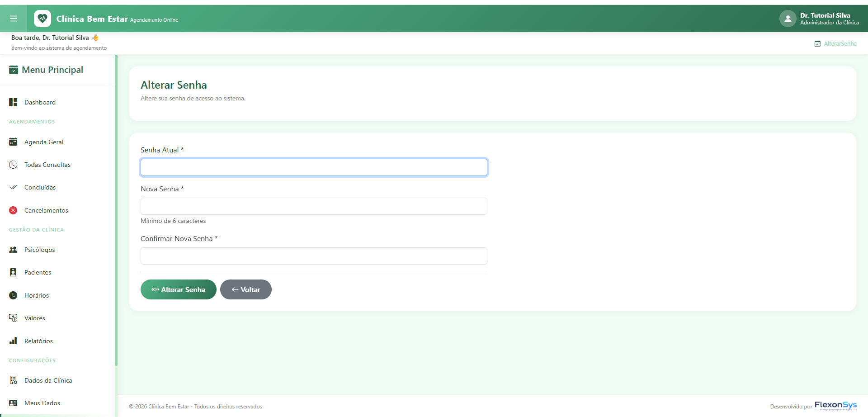Click the Agenda Geral calendar icon
The image size is (868, 417).
13,142
